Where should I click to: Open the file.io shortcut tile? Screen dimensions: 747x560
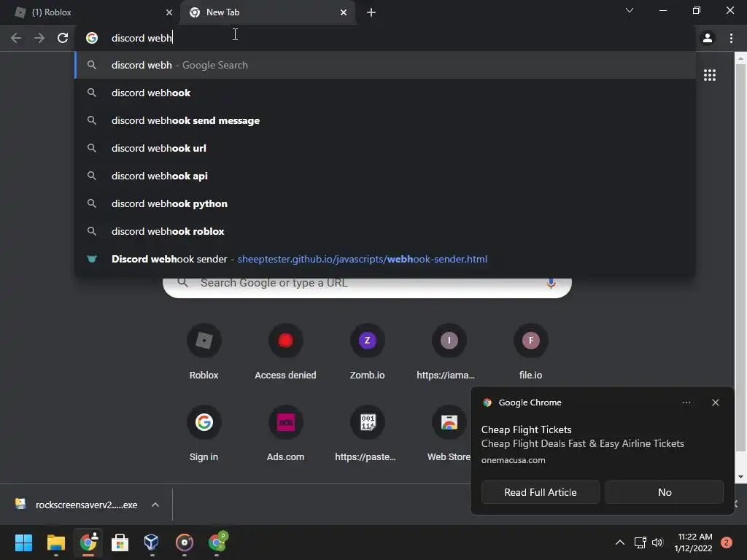531,351
